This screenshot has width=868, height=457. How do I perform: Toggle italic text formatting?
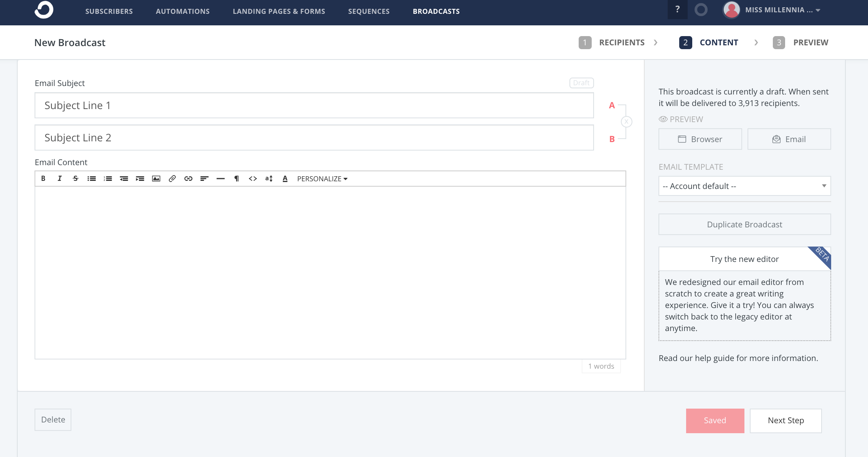(59, 178)
